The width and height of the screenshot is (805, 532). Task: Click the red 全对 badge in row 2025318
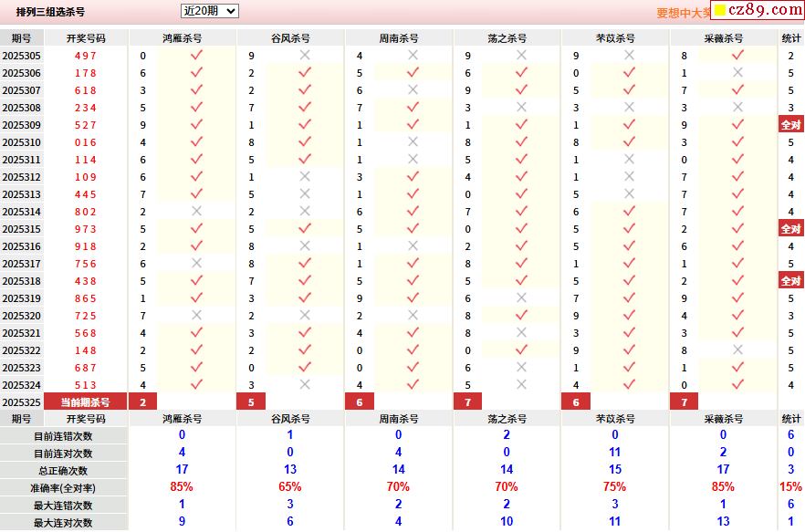tap(791, 280)
